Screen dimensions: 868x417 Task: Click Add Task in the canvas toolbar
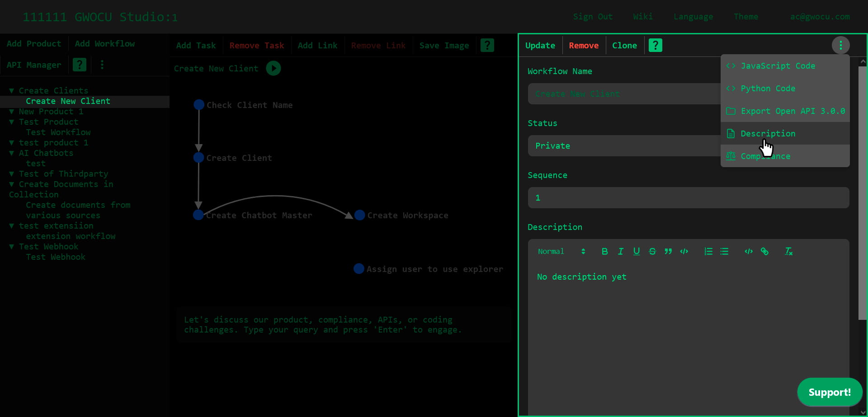pyautogui.click(x=196, y=45)
